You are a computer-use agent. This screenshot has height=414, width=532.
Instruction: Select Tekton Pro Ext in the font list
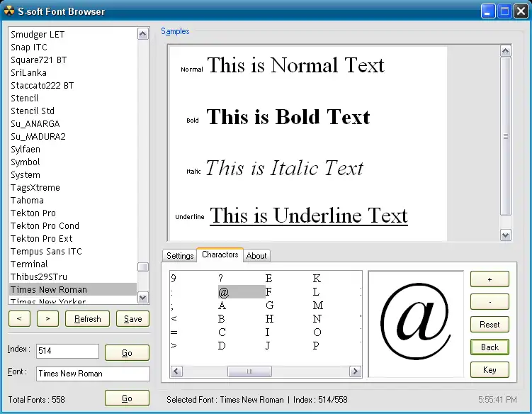(x=73, y=238)
